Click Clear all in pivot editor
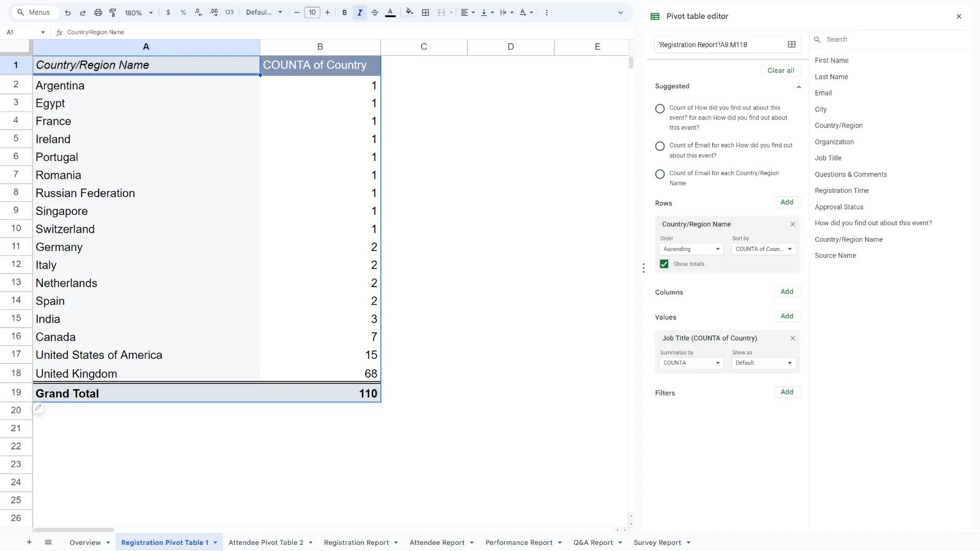Screen dimensions: 980x551 [781, 70]
